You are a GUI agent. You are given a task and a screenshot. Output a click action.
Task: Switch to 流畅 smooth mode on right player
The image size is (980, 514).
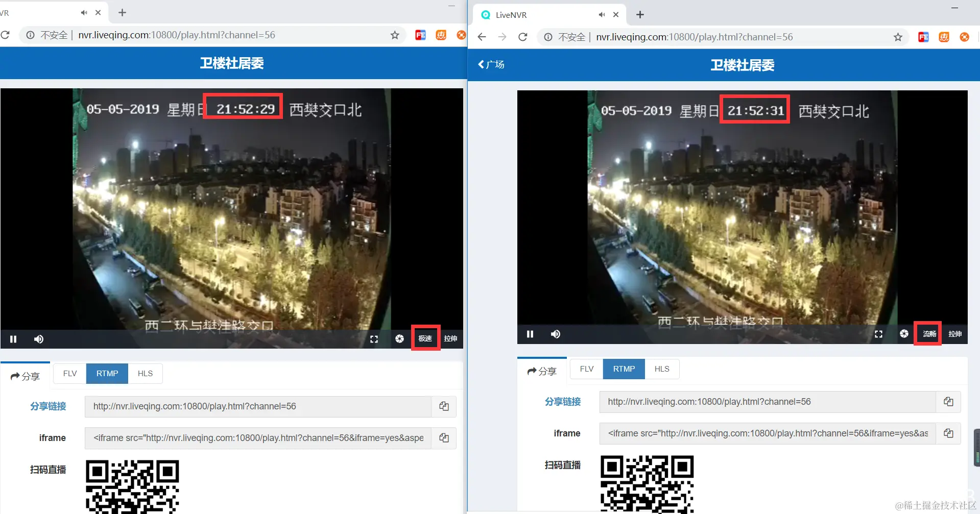tap(928, 333)
